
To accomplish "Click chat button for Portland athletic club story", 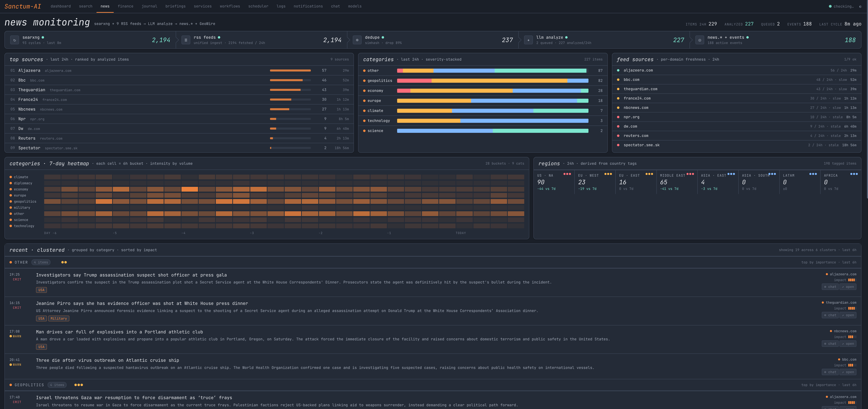I will tap(830, 344).
